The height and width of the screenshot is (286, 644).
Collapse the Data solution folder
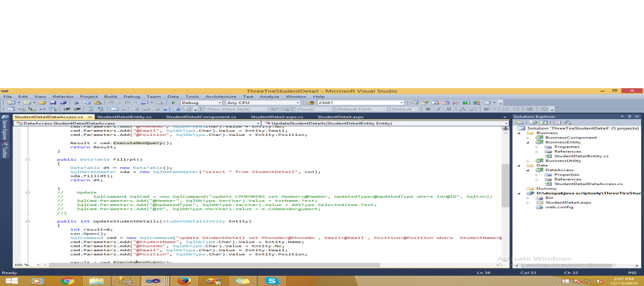[519, 165]
